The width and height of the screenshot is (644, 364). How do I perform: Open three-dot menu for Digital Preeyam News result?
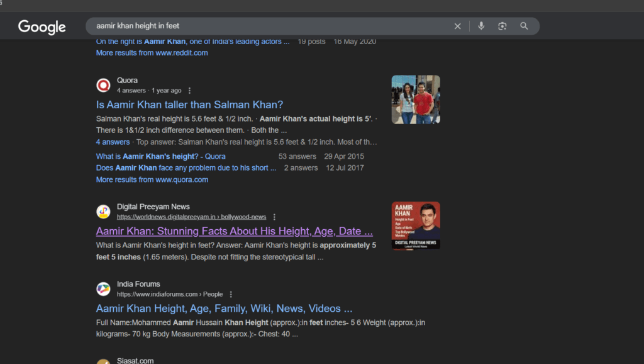[274, 217]
